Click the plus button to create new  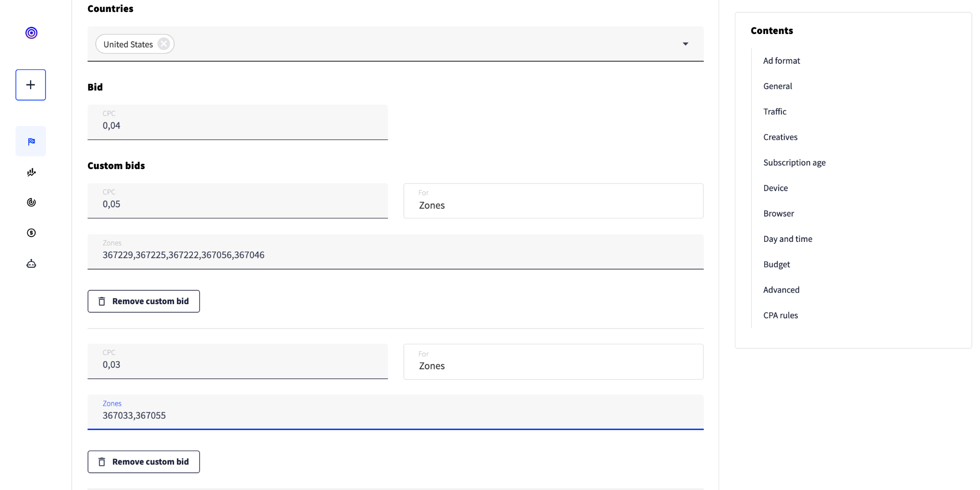coord(31,85)
